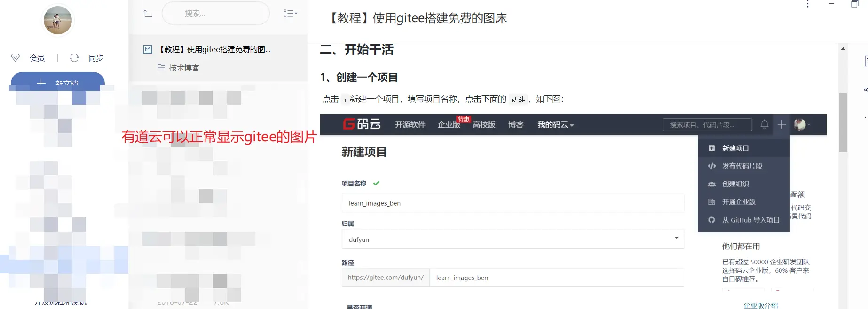Click the 企业版介绍 link
The width and height of the screenshot is (868, 309).
(x=760, y=305)
